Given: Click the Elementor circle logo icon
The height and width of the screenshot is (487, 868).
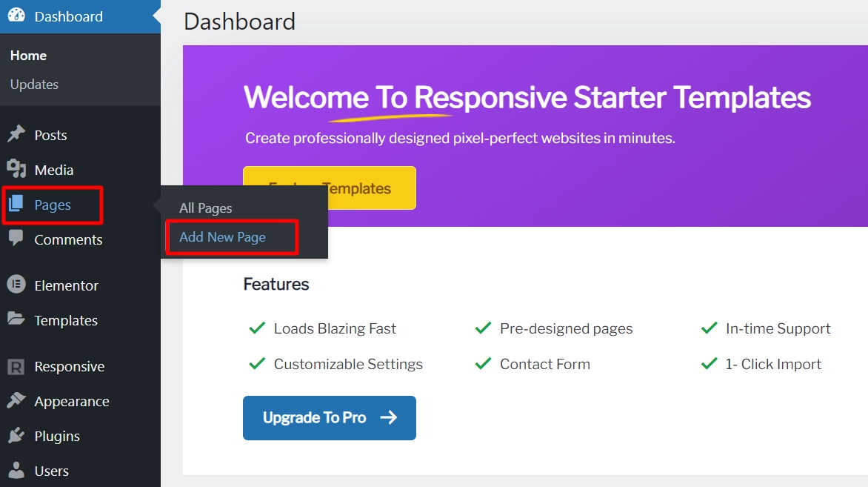Looking at the screenshot, I should 16,284.
